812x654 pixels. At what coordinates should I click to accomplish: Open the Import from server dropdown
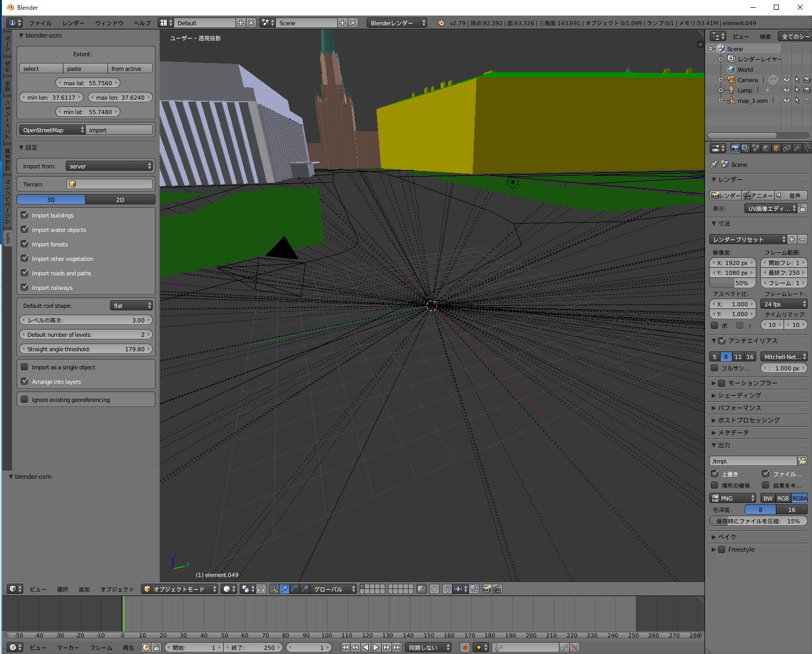110,166
